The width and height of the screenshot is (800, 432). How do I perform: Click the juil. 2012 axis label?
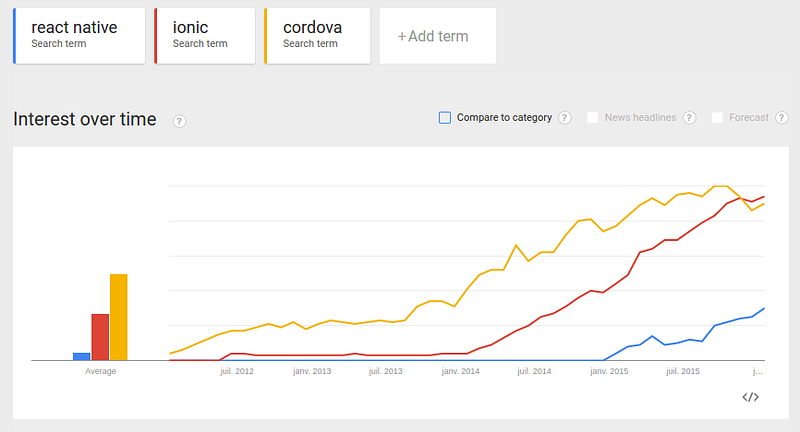[237, 371]
